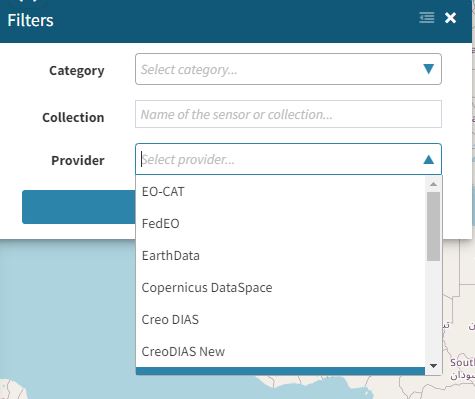The image size is (475, 399).
Task: Click the highlighted item at the list bottom
Action: 280,371
